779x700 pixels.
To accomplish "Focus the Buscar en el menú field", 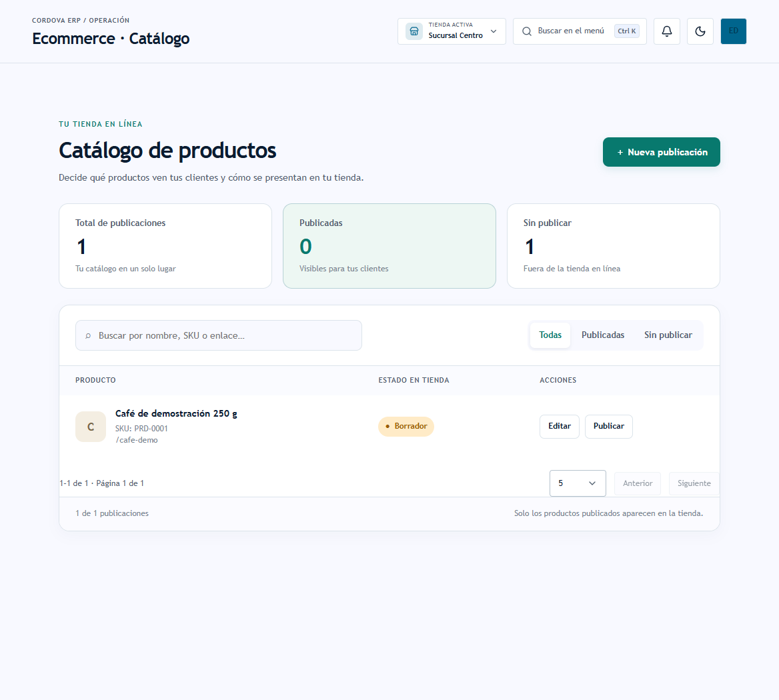I will tap(580, 31).
